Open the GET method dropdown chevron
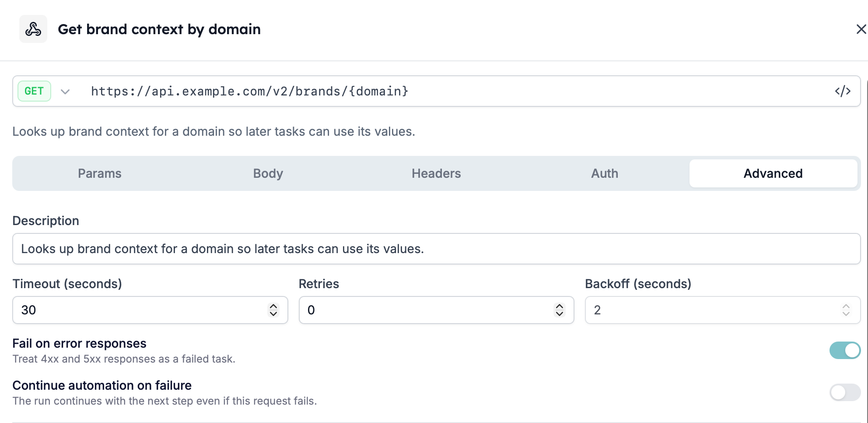Viewport: 868px width, 423px height. (65, 92)
